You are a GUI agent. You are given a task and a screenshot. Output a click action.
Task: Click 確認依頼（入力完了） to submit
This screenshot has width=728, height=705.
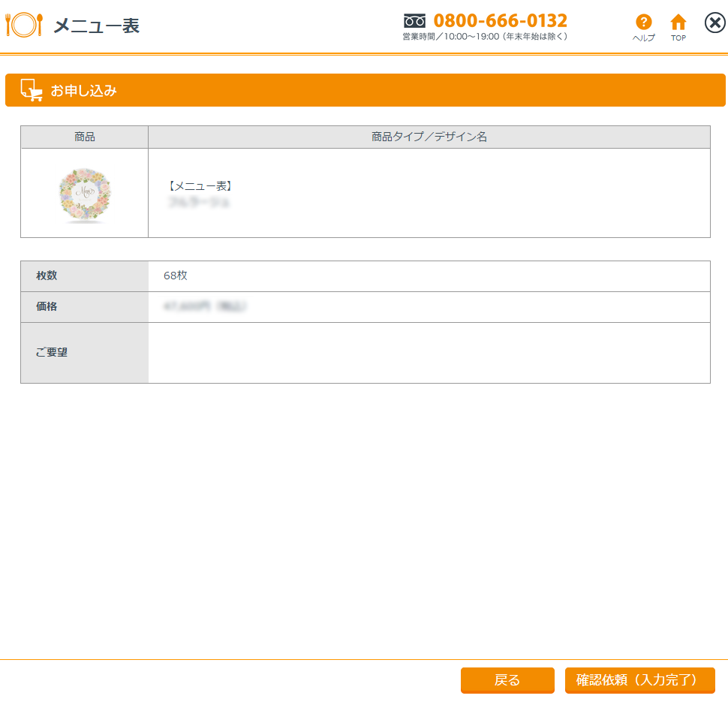(639, 680)
